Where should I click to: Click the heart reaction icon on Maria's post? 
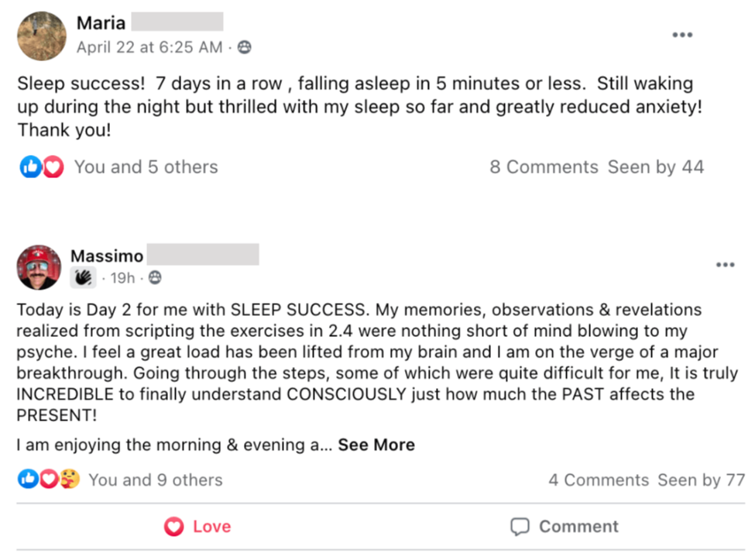pos(53,167)
